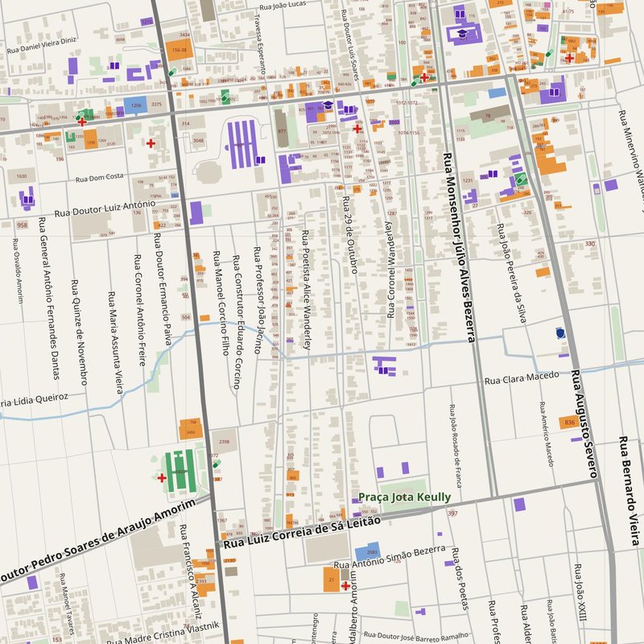Click the Rua Coronel Wanderley label
This screenshot has width=644, height=644.
(390, 270)
